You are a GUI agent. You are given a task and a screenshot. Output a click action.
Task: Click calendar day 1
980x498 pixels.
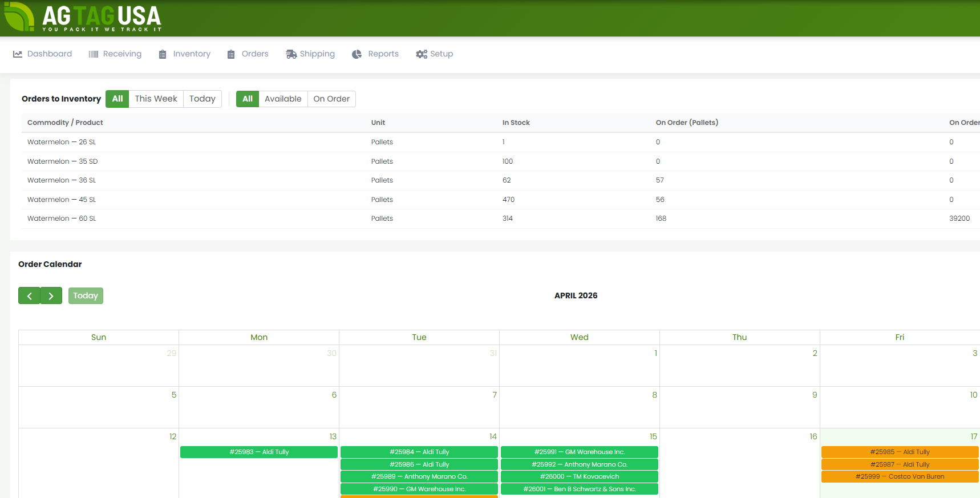click(x=656, y=353)
